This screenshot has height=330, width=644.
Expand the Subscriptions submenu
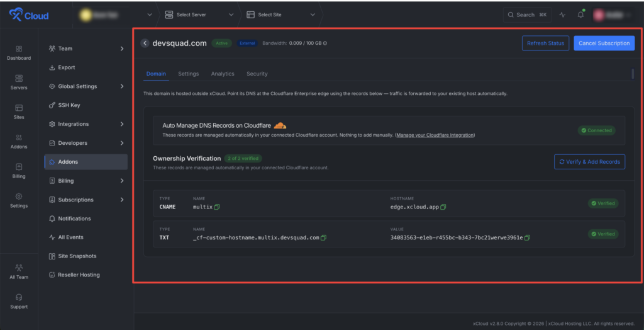coord(122,200)
